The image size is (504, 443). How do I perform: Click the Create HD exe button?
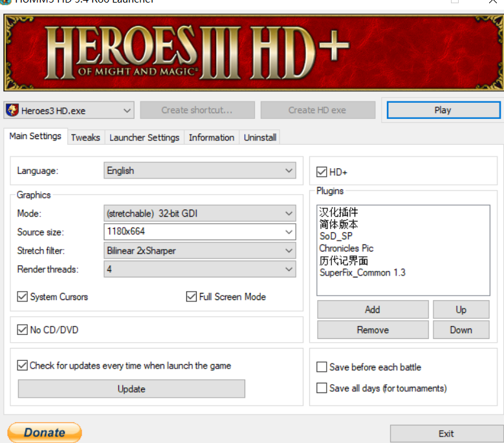click(318, 110)
